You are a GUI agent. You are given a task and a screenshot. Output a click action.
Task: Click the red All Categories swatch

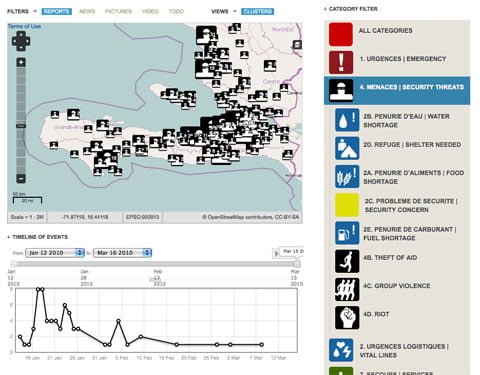(x=341, y=34)
